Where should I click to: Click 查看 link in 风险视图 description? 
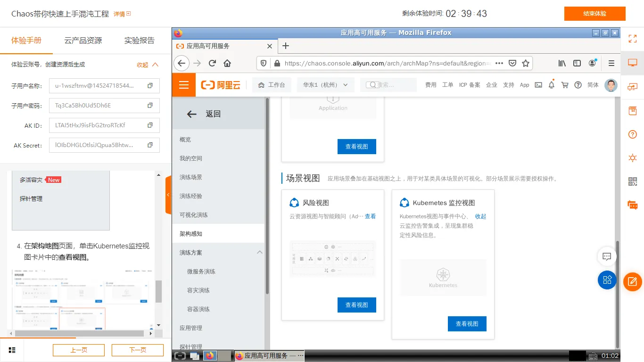370,216
